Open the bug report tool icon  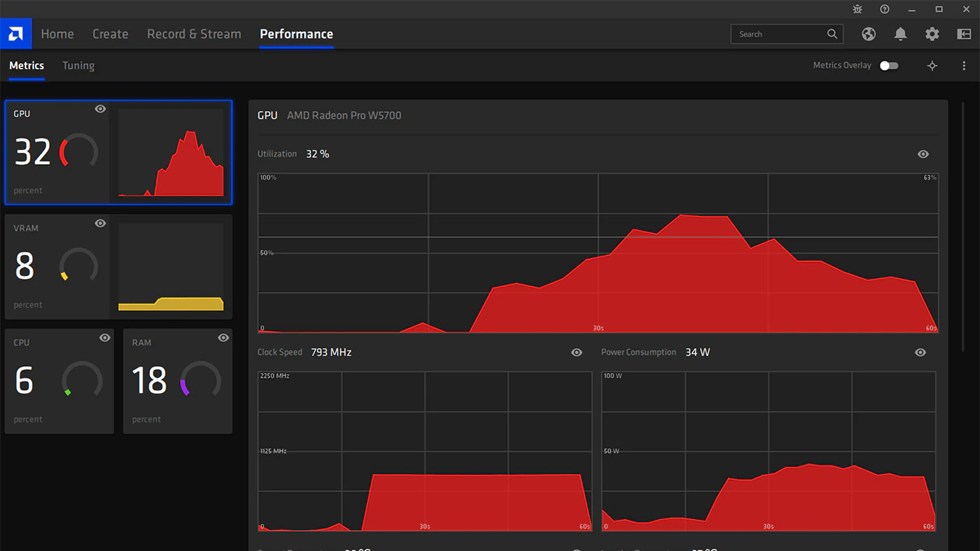click(857, 9)
